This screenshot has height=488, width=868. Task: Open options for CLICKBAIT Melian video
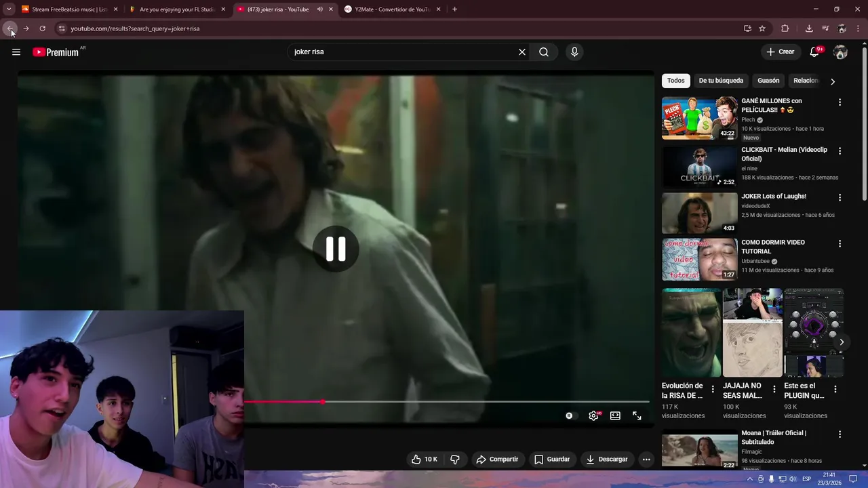(x=840, y=151)
